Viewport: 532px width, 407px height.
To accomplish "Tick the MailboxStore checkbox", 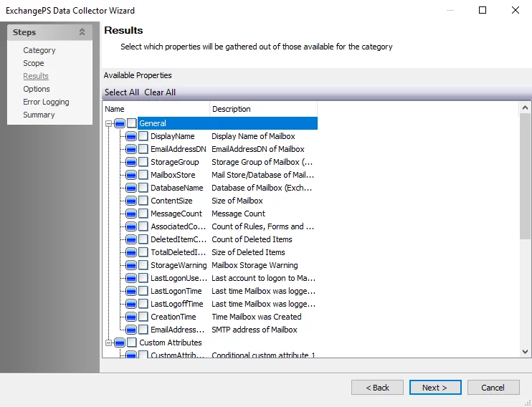I will point(143,175).
